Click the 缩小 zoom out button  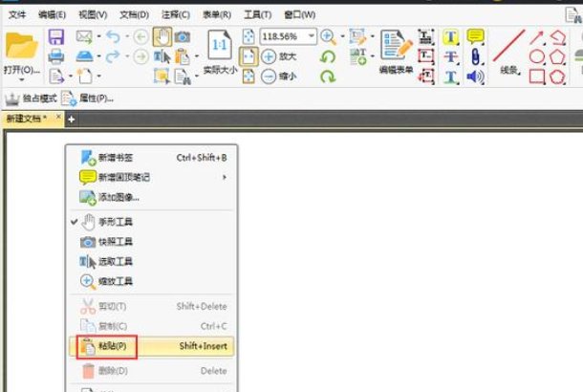278,76
